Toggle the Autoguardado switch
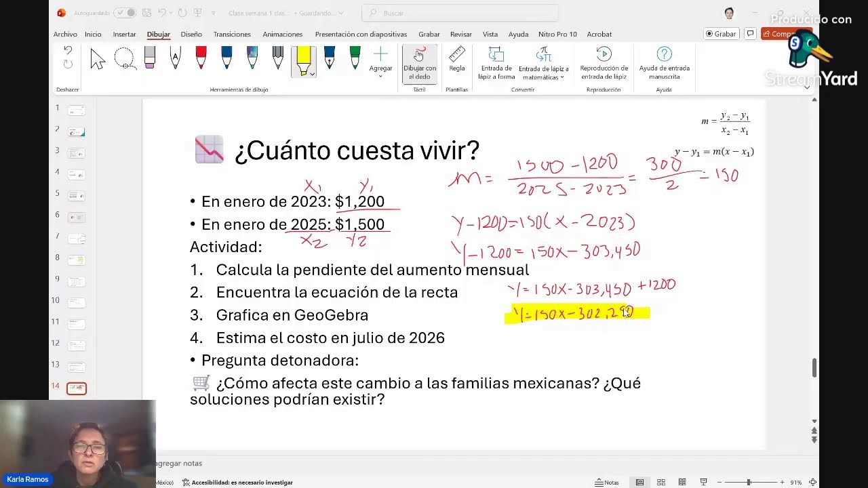 coord(125,13)
